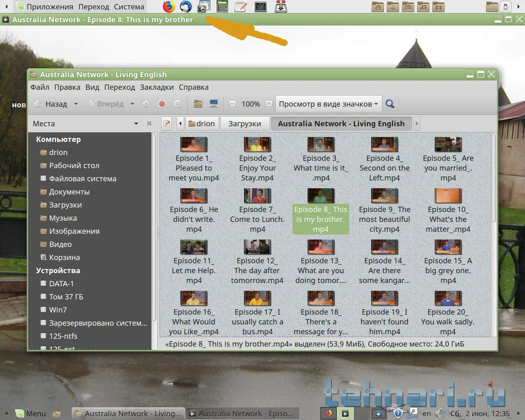Open the Videos folder shortcut in the top panel
The width and height of the screenshot is (525, 420).
tap(438, 7)
